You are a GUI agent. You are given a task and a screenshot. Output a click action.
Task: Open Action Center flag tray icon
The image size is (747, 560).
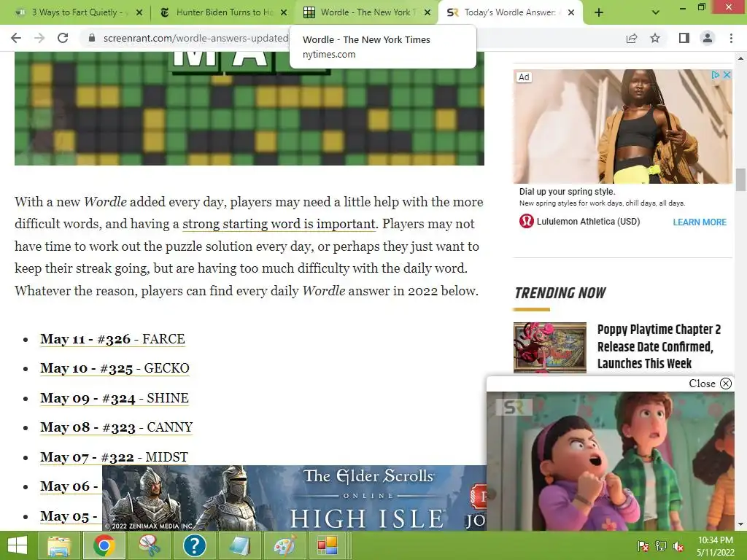tap(643, 546)
